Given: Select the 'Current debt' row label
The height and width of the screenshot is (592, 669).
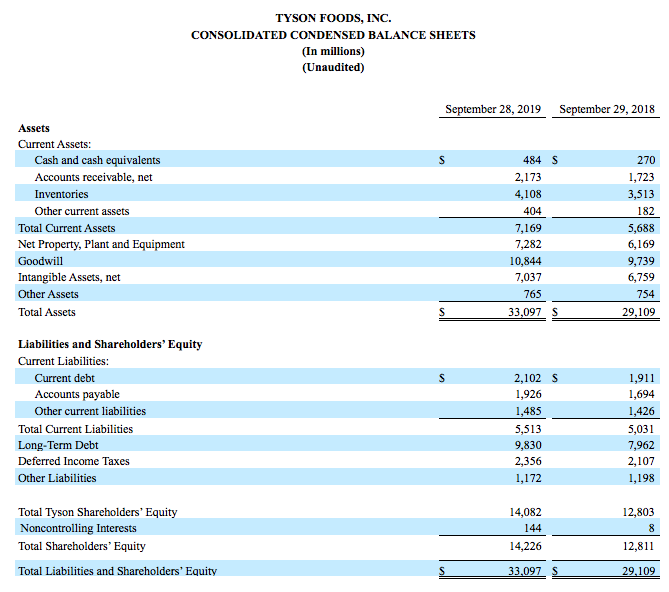Looking at the screenshot, I should tap(64, 378).
